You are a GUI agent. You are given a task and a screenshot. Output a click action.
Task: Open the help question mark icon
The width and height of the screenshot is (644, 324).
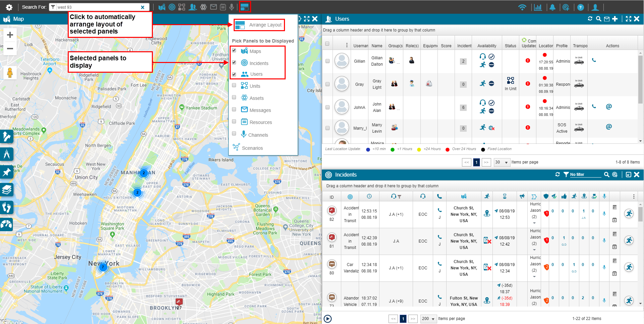point(581,7)
